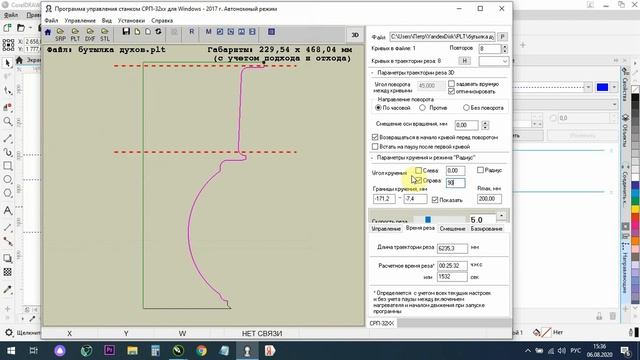This screenshot has height=360, width=640.
Task: Open the 'Вид' menu
Action: tap(107, 20)
